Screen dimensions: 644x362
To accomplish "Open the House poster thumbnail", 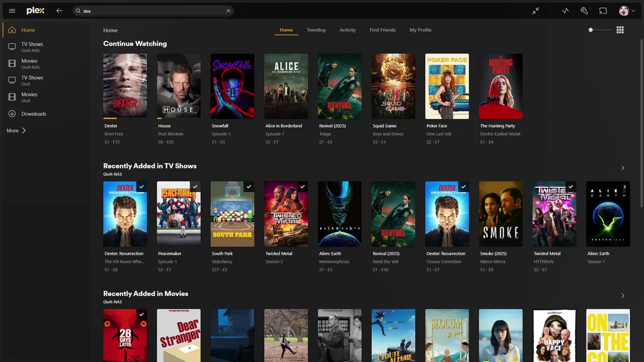I will coord(179,86).
